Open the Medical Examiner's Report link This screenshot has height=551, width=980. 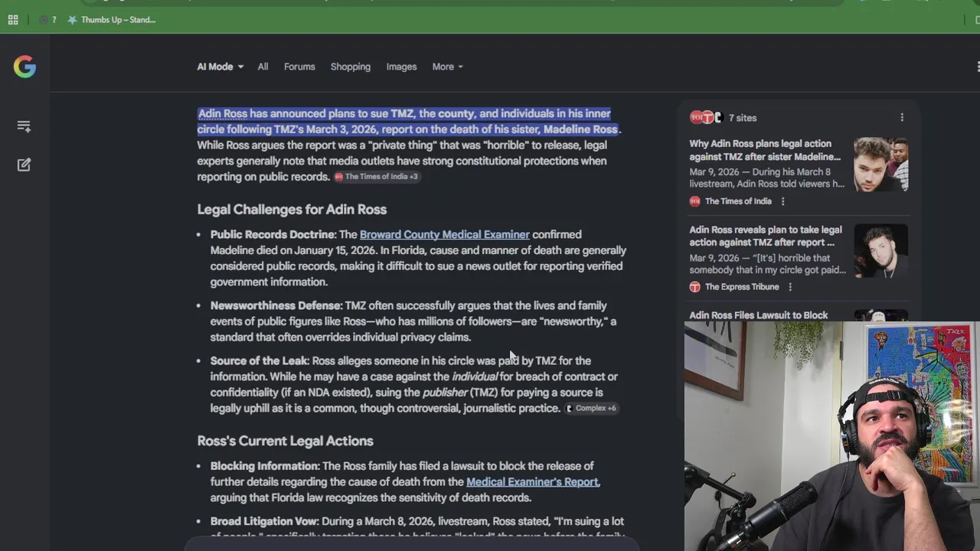pyautogui.click(x=532, y=481)
